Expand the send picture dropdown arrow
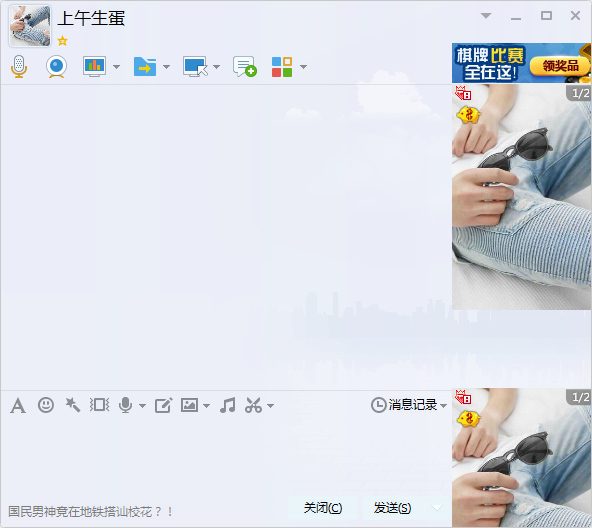592x528 pixels. pyautogui.click(x=206, y=406)
